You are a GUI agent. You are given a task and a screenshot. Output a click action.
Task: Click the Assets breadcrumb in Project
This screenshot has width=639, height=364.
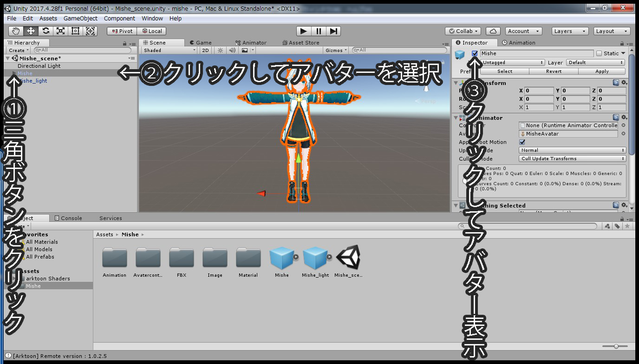click(104, 234)
